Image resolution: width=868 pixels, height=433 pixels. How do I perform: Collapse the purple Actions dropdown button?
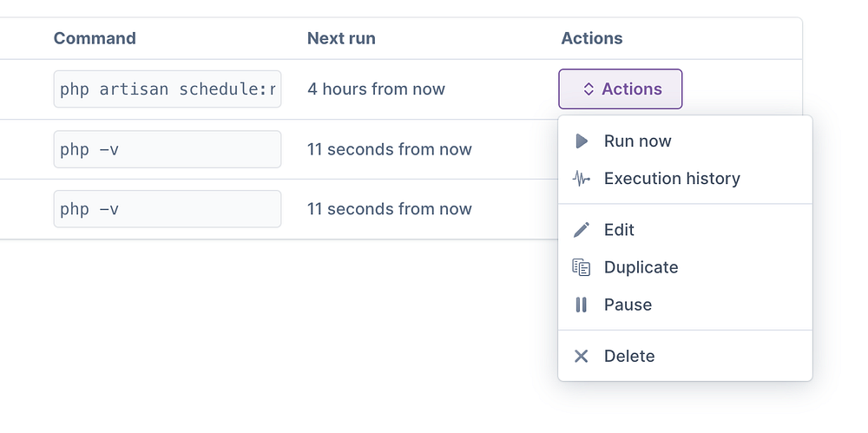tap(621, 89)
